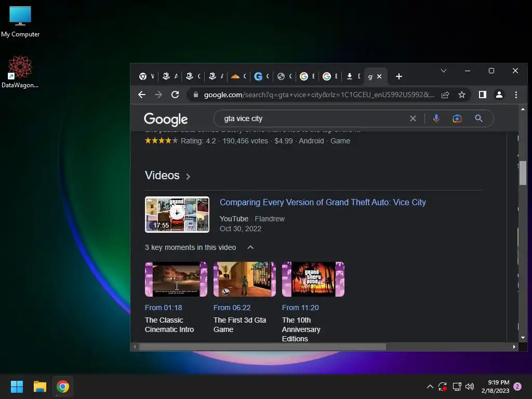Click the address bar URL
532x399 pixels.
(x=318, y=95)
